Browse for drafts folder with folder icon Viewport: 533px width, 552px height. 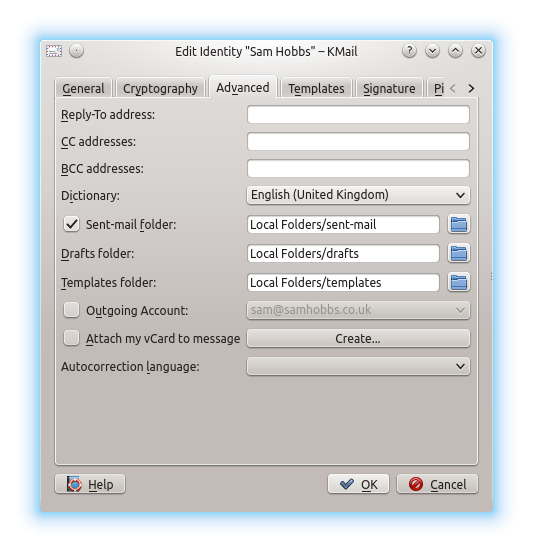pyautogui.click(x=459, y=253)
